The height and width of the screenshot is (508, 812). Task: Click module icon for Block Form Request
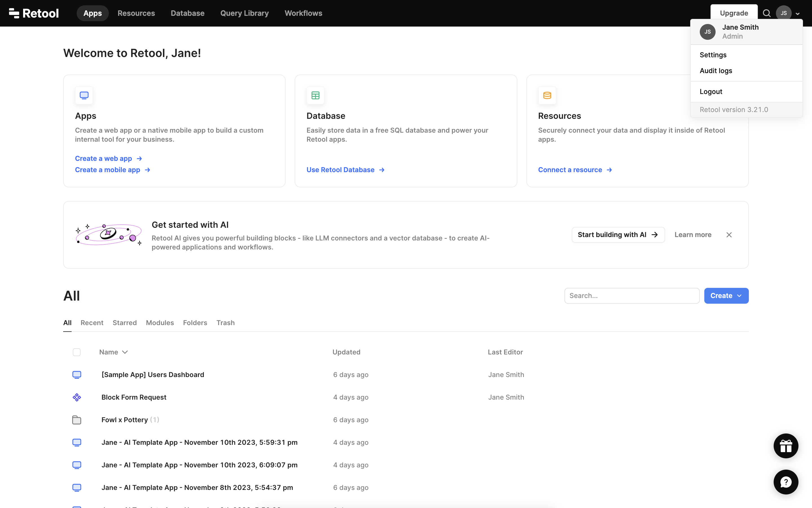(x=77, y=397)
